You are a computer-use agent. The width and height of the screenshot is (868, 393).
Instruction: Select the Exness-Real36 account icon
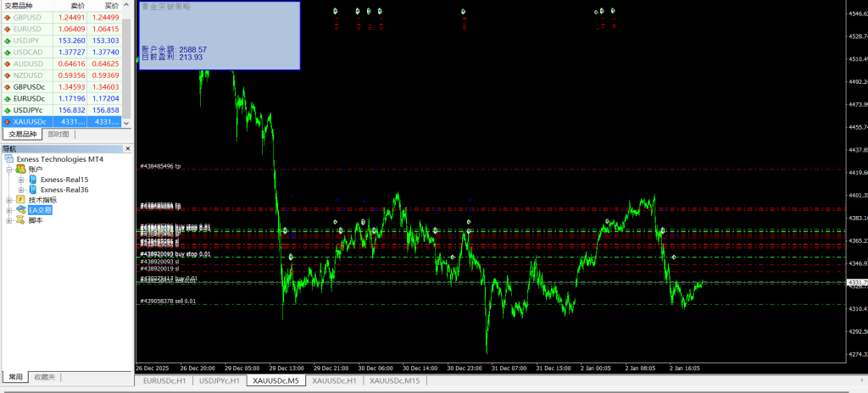pyautogui.click(x=33, y=190)
